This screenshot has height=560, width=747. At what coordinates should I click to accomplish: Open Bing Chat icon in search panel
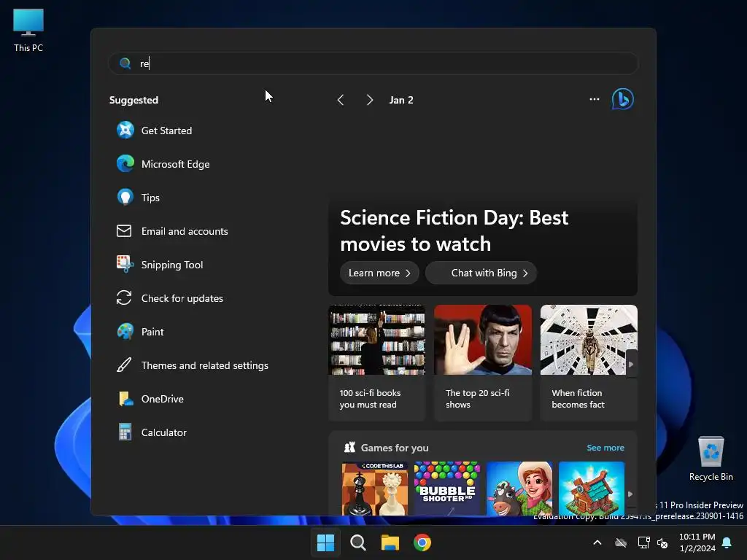(x=623, y=99)
